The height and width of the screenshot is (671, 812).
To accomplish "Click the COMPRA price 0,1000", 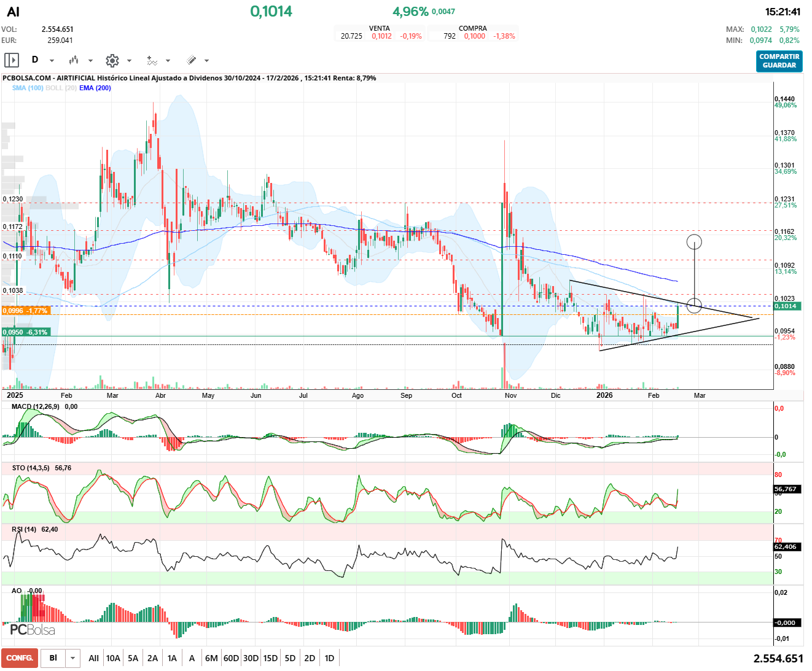I will point(475,36).
